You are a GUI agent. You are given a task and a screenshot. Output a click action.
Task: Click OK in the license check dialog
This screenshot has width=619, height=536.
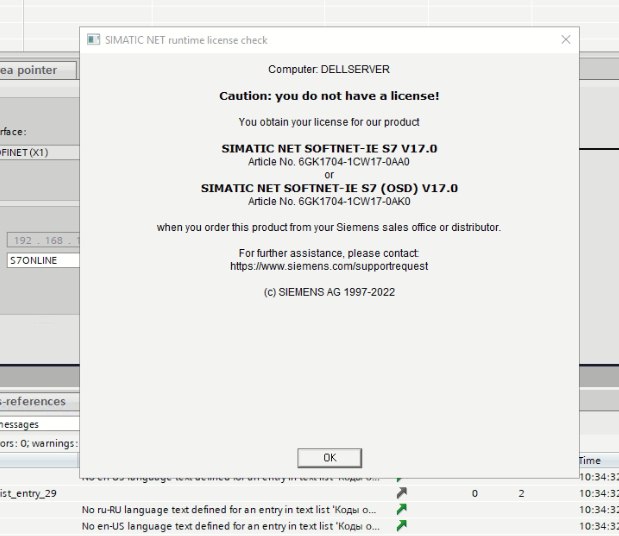tap(329, 457)
